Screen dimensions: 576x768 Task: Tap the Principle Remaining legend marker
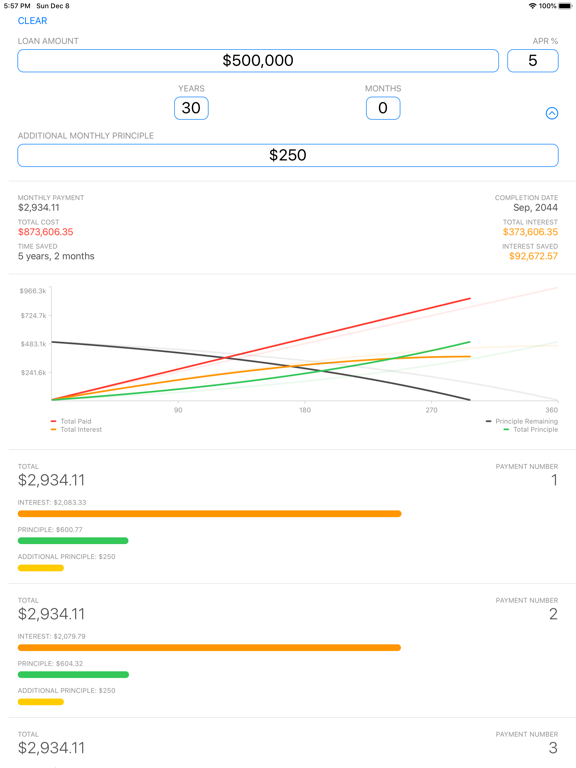488,421
